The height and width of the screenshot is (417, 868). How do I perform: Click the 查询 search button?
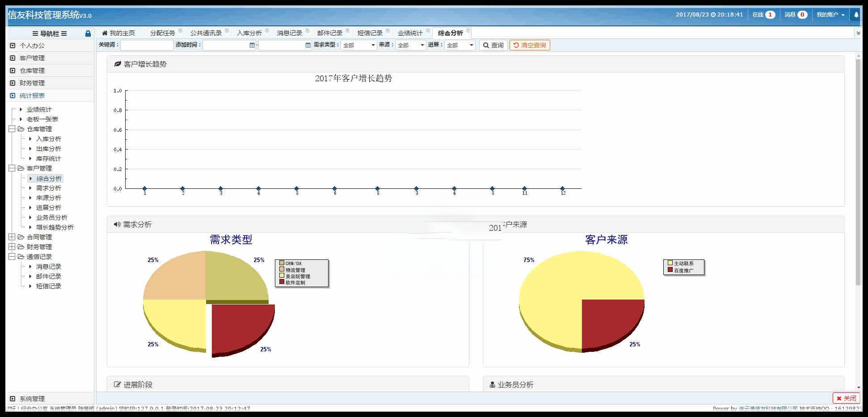click(493, 45)
